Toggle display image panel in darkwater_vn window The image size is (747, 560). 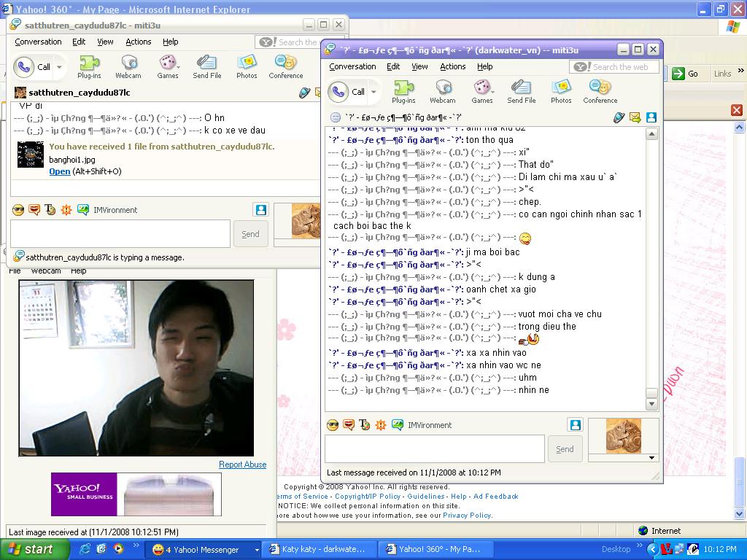pyautogui.click(x=576, y=425)
